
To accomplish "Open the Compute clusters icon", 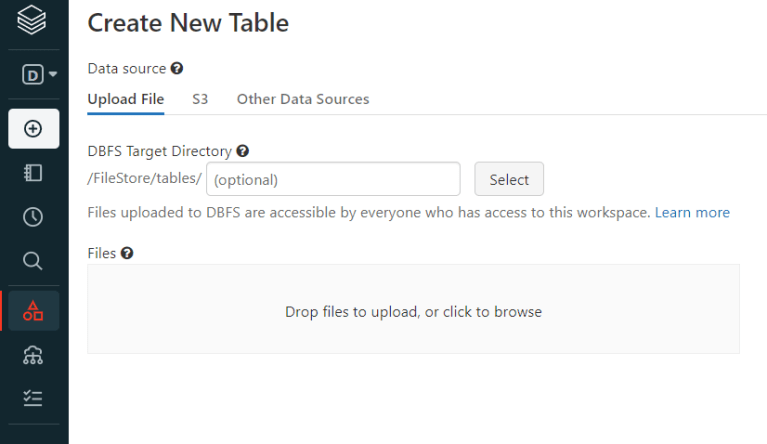I will [33, 355].
